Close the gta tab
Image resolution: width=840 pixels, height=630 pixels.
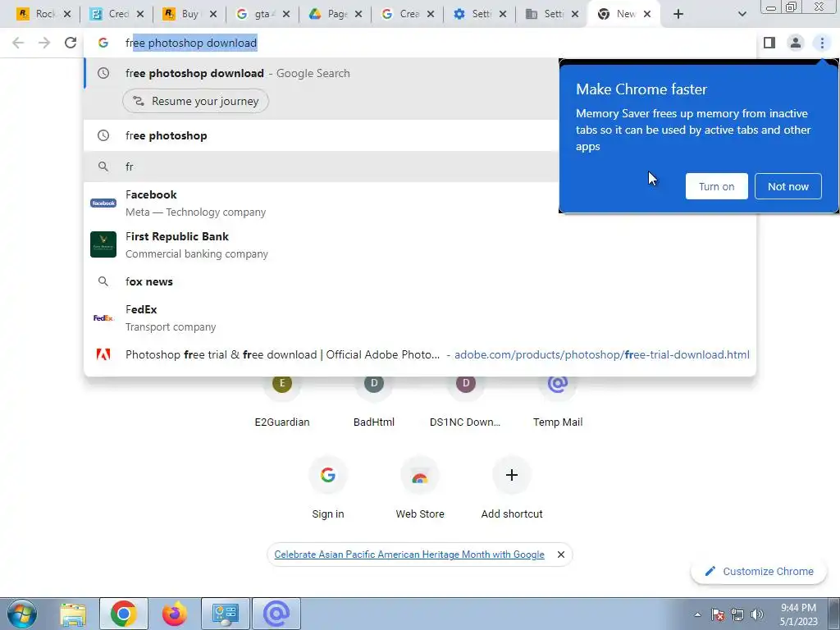coord(286,15)
